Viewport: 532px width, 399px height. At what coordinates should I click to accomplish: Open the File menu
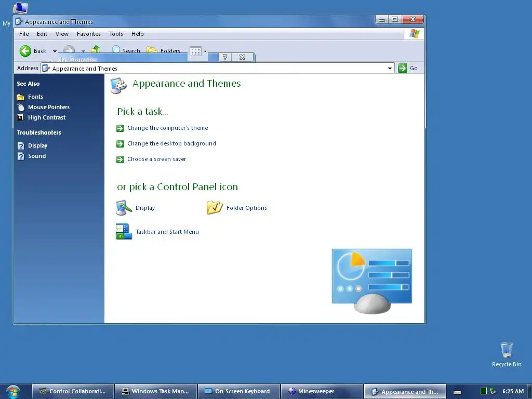(x=24, y=34)
